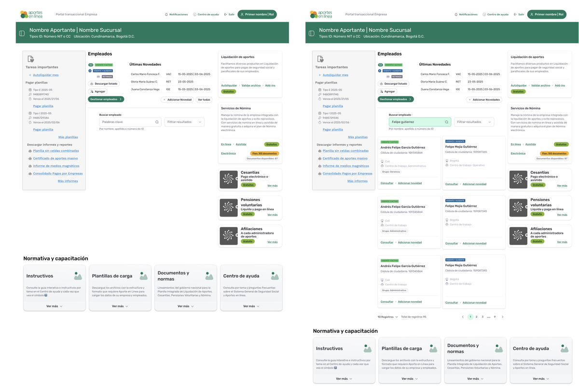
Task: Toggle the sidebar panel icon in left frame green banner
Action: [22, 33]
